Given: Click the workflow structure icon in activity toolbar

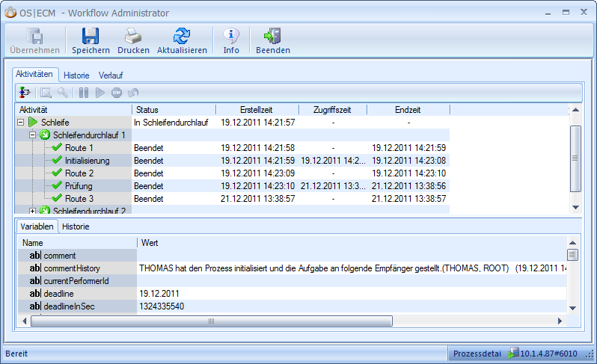Looking at the screenshot, I should [25, 93].
